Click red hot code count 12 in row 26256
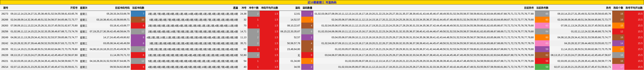The width and height of the screenshot is (644, 70). [x=618, y=31]
